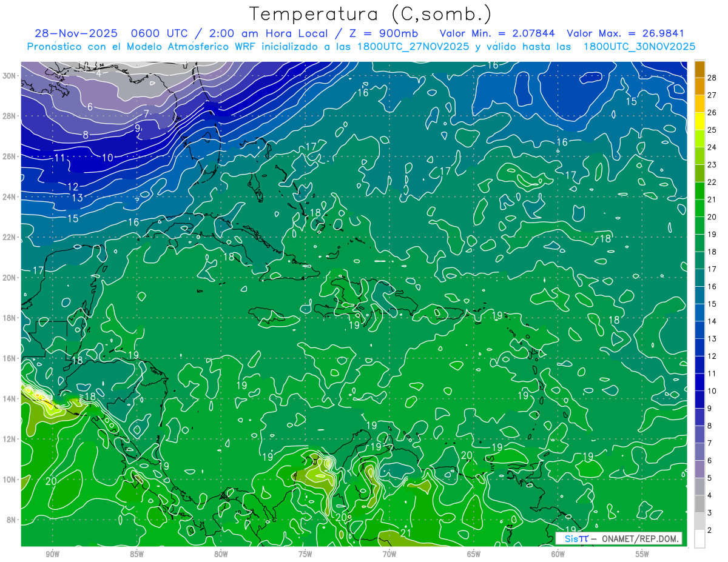Click the contour label "7" on the map

[x=146, y=113]
